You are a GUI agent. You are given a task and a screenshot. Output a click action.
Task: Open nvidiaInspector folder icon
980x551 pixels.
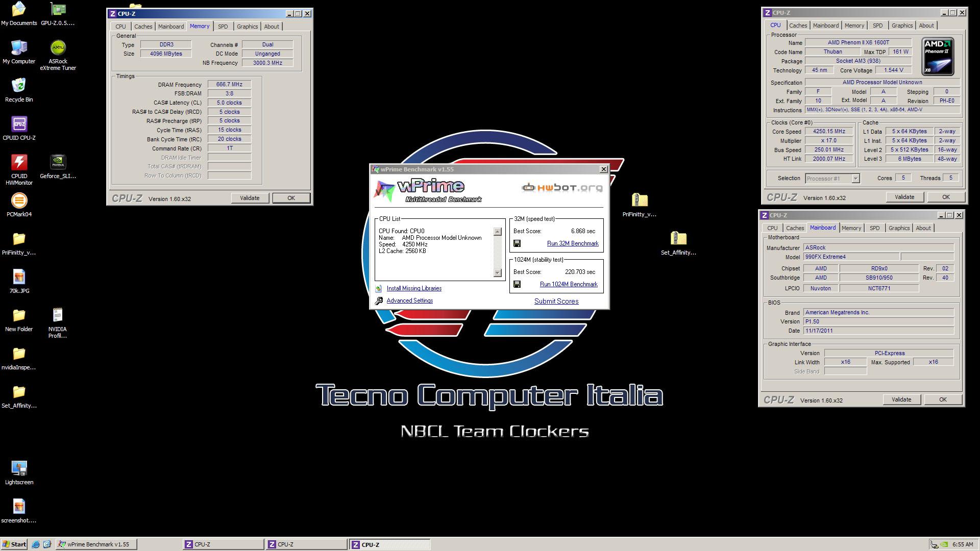point(19,358)
